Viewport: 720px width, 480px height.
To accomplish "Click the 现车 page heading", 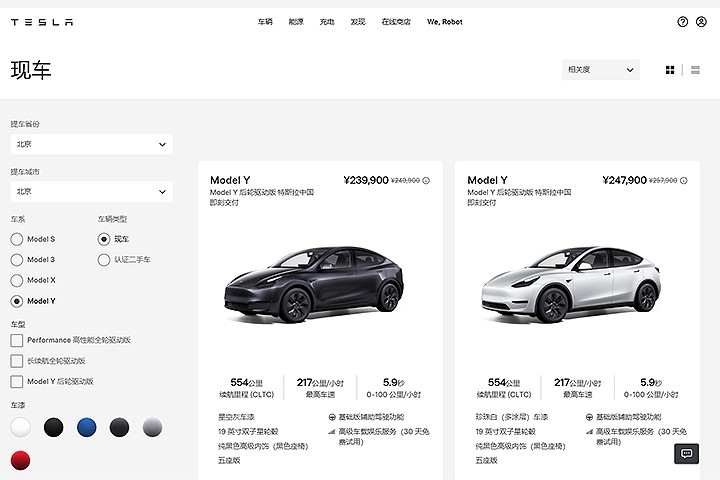I will tap(31, 70).
